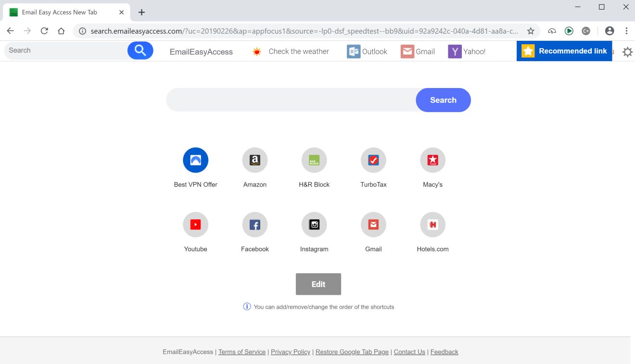Open the Hotels.com shortcut
The height and width of the screenshot is (364, 635).
[432, 224]
